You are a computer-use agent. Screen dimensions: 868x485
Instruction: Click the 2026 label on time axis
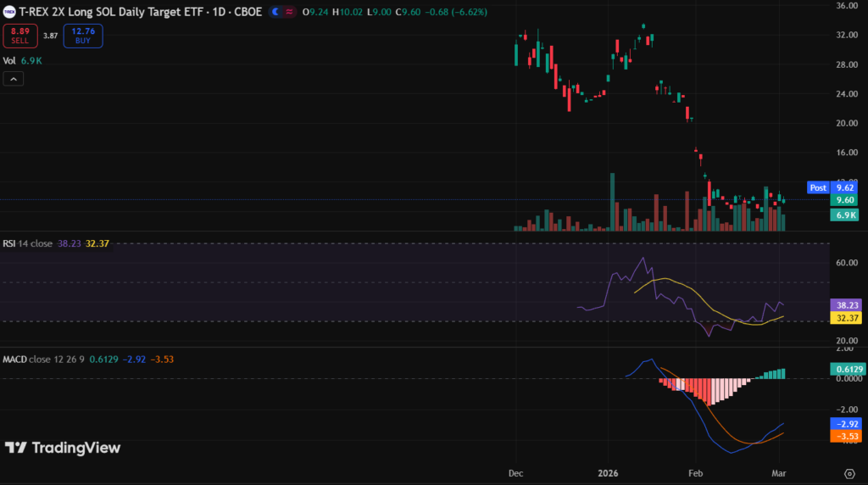click(x=609, y=473)
